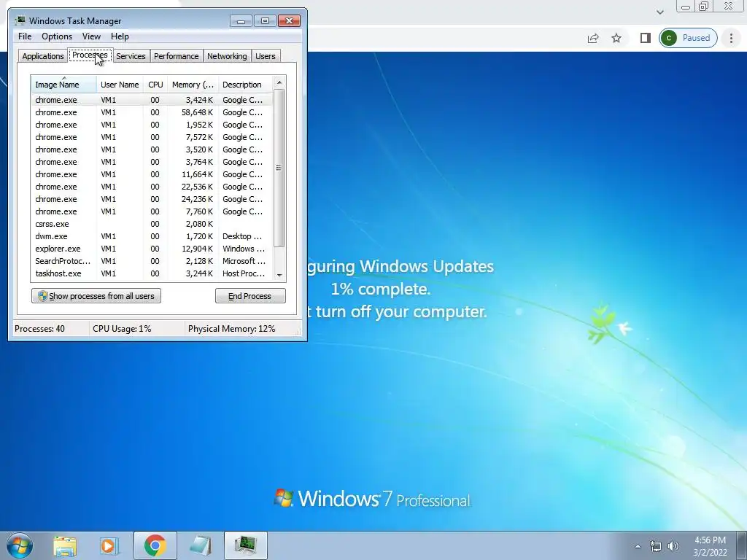Select the chrome.exe row using 7,760 K

click(152, 211)
